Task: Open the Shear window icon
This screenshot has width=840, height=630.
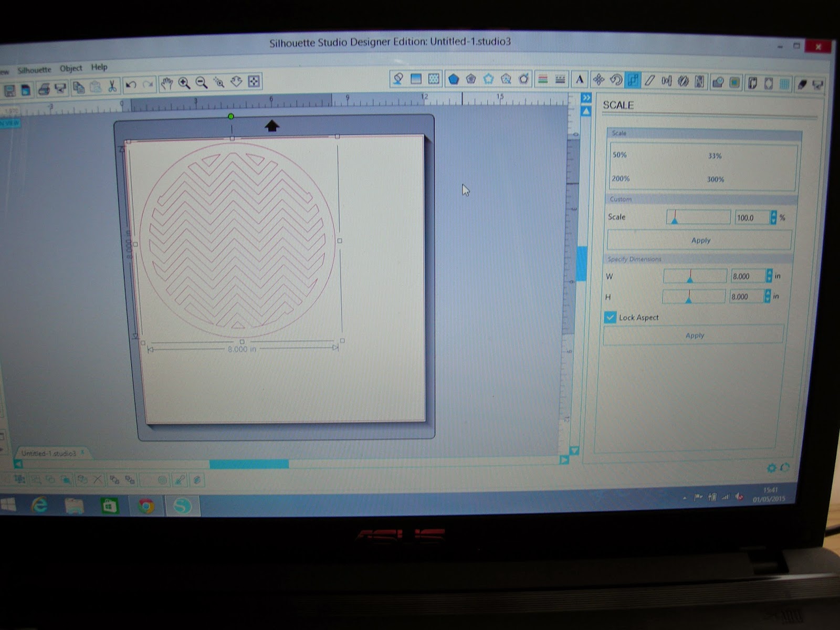Action: 650,80
